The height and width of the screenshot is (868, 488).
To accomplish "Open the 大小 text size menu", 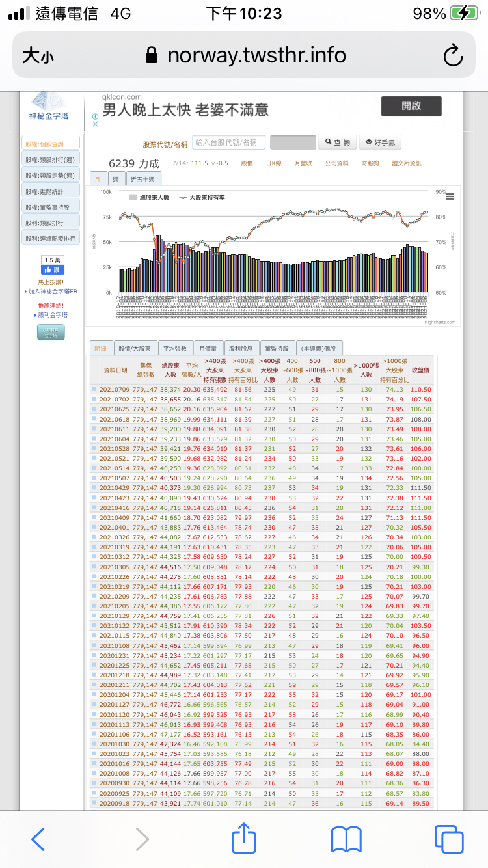I will (38, 55).
